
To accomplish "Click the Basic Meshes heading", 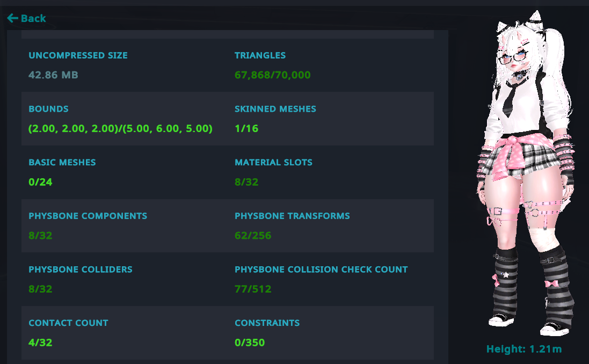I will (x=62, y=162).
